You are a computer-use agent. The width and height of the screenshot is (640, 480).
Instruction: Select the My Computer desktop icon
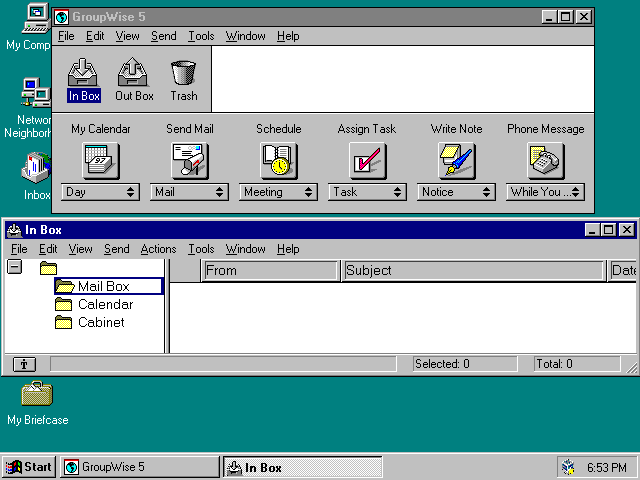(x=31, y=27)
